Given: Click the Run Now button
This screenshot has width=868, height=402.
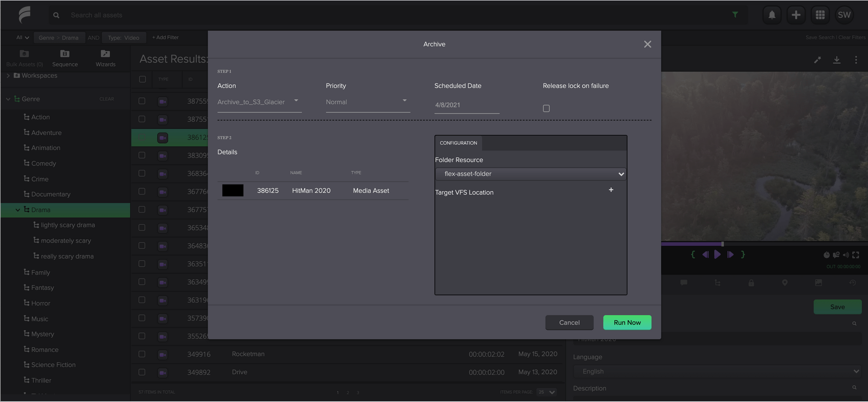Looking at the screenshot, I should click(x=627, y=322).
